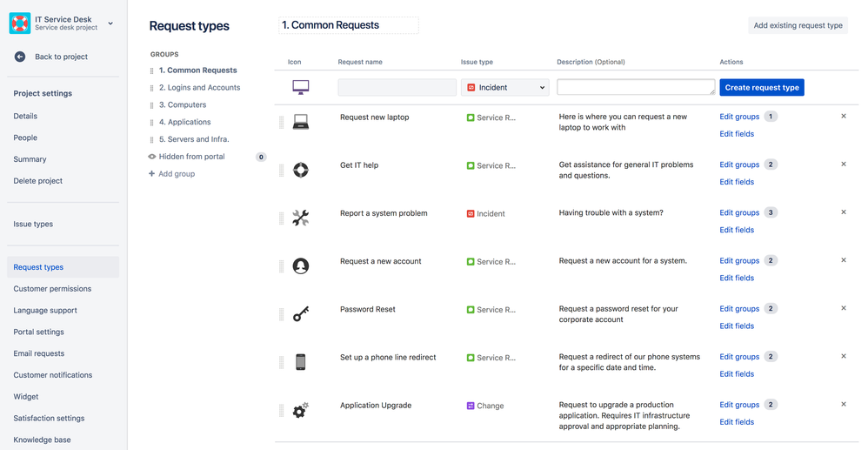The width and height of the screenshot is (868, 450).
Task: Select the 5. Servers and Infra. group
Action: tap(194, 139)
